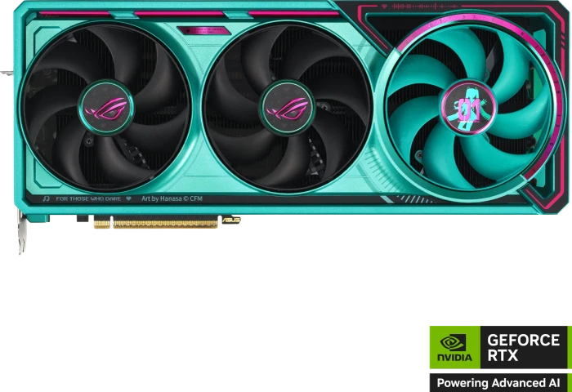Click the gold ASUS logo near the PCIe connector
Viewport: 572px width, 392px height.
[231, 220]
